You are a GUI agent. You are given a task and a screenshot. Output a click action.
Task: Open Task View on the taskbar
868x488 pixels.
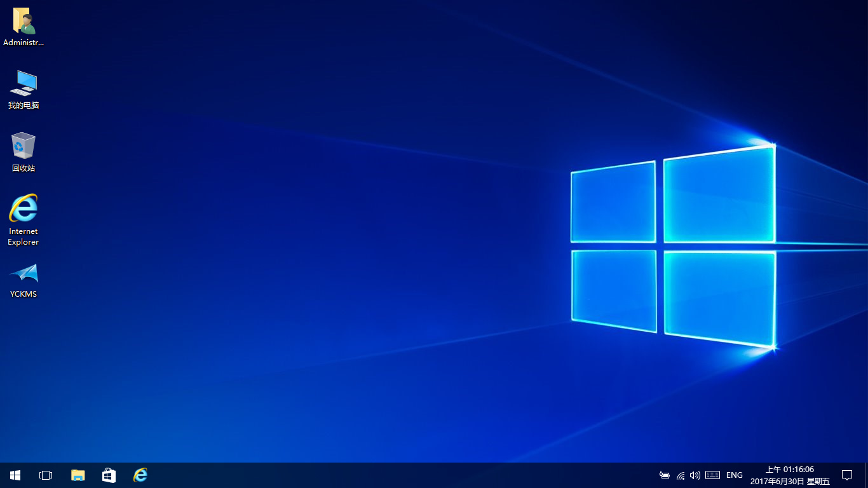point(45,475)
